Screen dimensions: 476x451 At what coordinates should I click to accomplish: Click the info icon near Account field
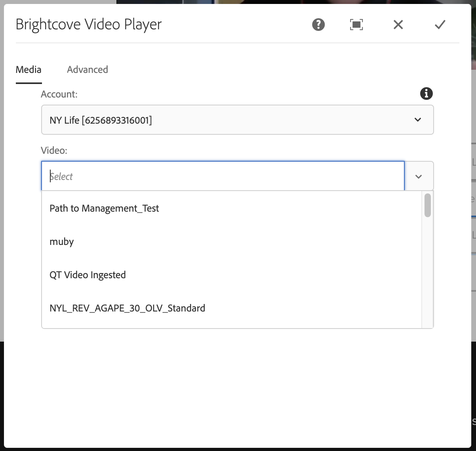point(426,94)
